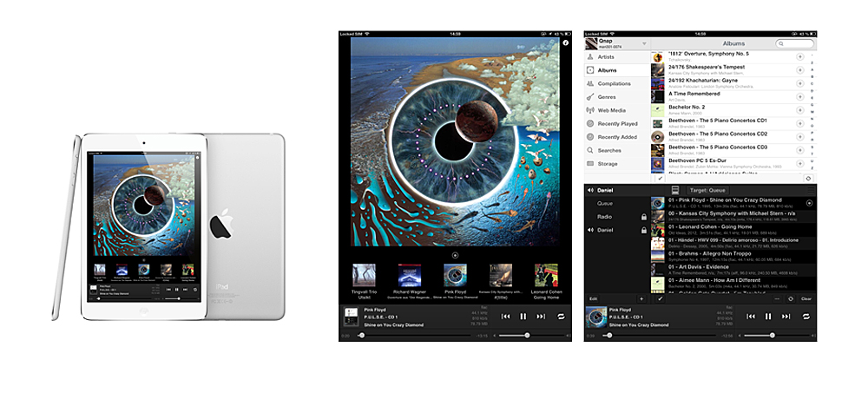Adjust the volume slider in cover view

(530, 336)
